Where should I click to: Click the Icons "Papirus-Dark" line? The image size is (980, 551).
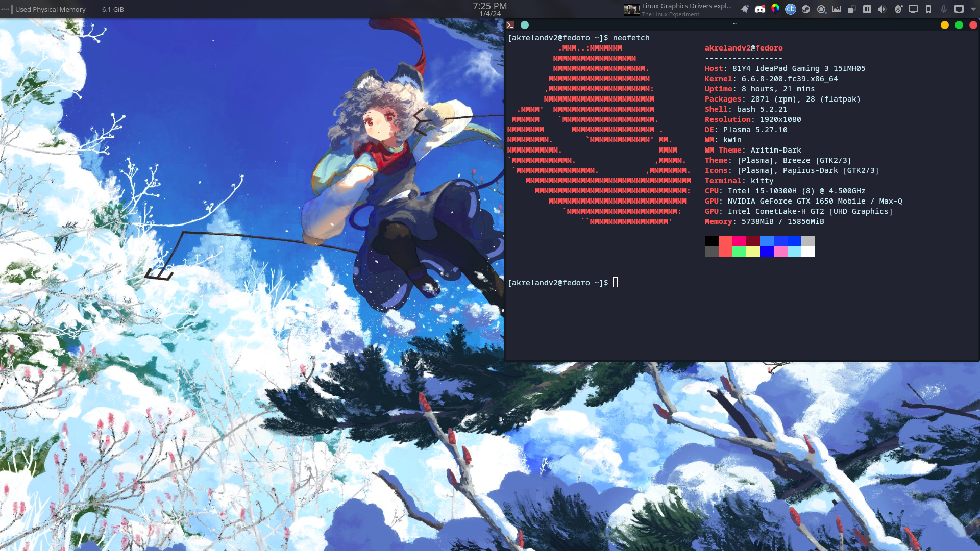792,170
